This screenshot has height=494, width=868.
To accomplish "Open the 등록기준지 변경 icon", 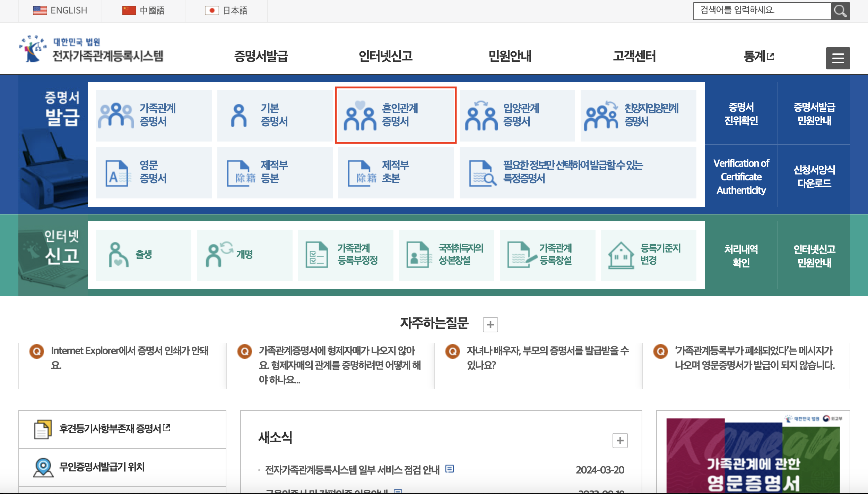I will point(648,254).
